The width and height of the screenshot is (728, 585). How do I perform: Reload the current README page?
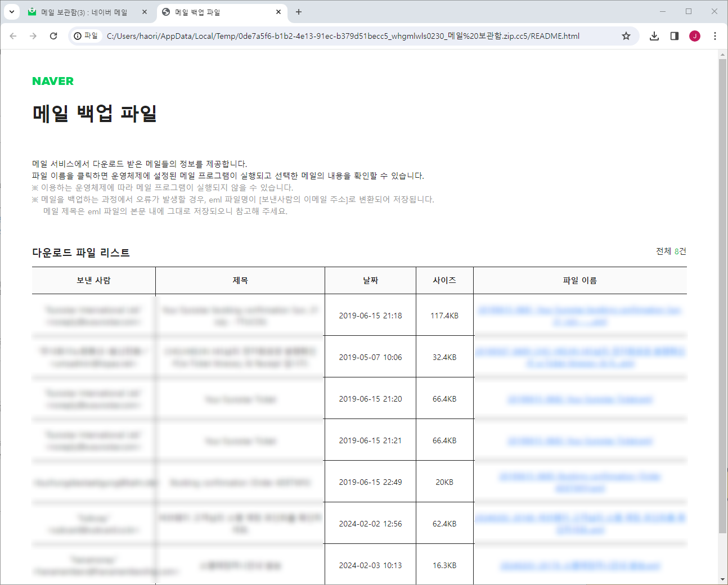click(x=53, y=35)
